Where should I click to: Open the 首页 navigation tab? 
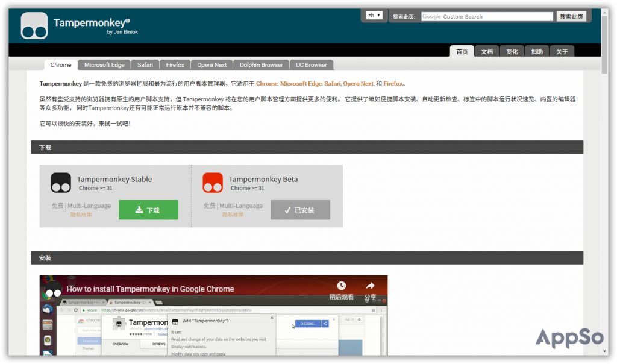462,52
